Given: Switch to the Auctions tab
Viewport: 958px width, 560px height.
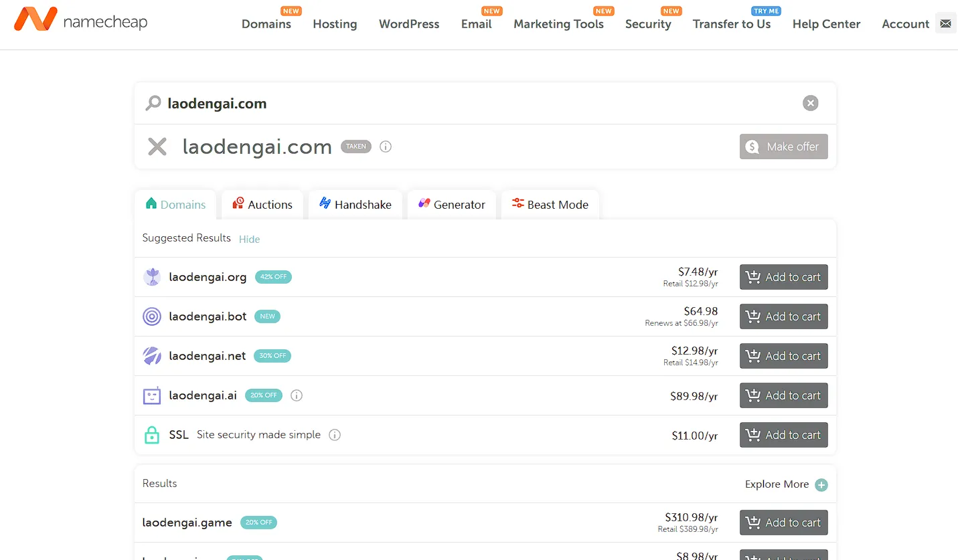Looking at the screenshot, I should click(x=262, y=205).
